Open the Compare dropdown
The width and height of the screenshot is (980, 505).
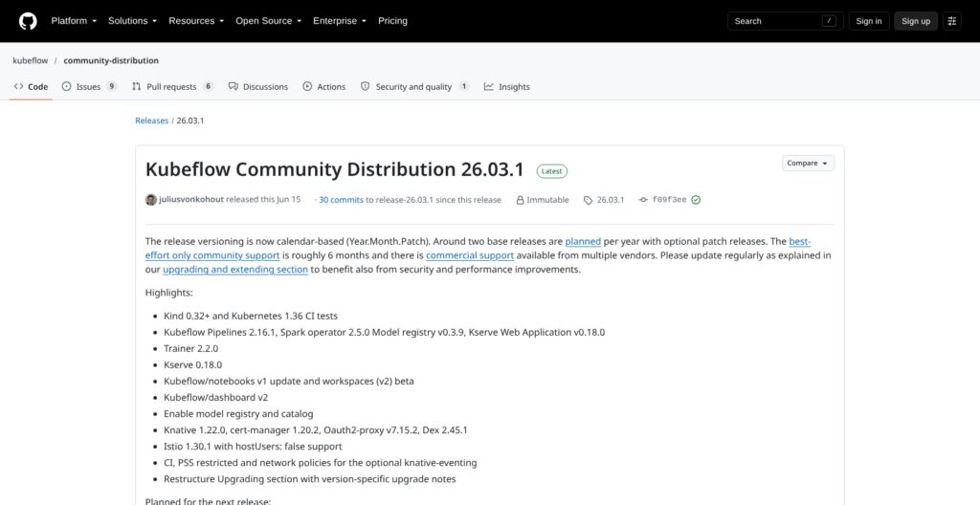point(808,164)
